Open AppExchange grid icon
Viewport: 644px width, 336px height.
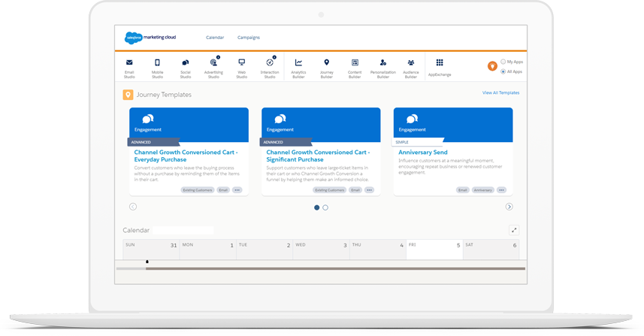[440, 62]
